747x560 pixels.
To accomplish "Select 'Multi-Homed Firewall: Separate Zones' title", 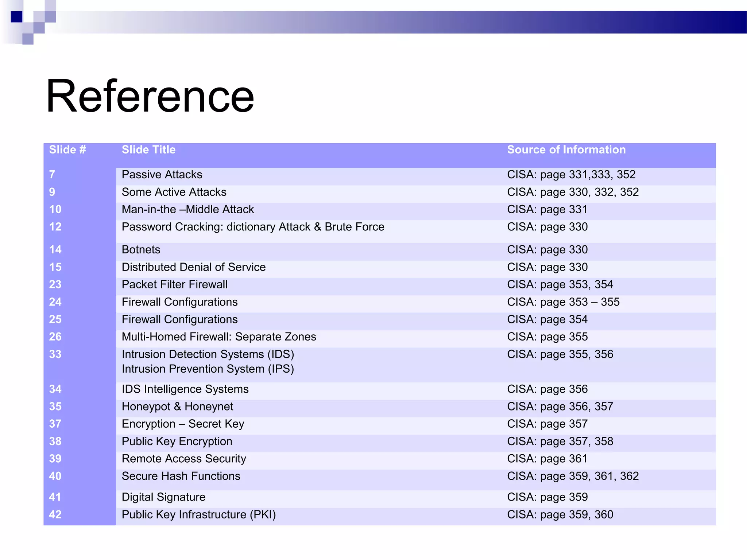I will [219, 337].
